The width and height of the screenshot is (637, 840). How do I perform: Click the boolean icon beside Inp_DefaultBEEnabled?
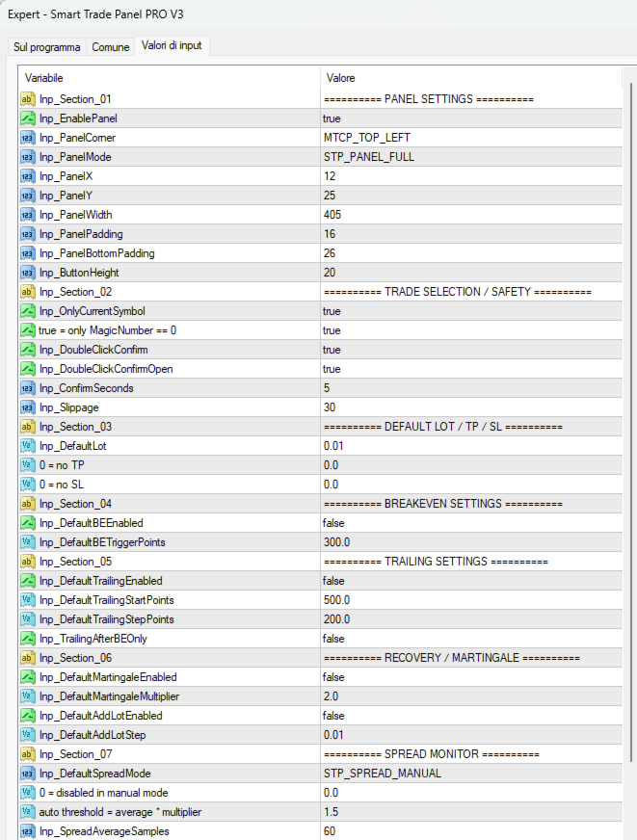coord(27,523)
